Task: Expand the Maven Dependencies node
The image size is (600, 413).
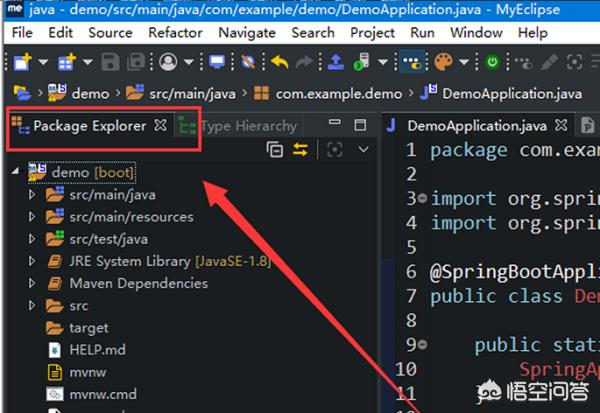Action: [32, 283]
